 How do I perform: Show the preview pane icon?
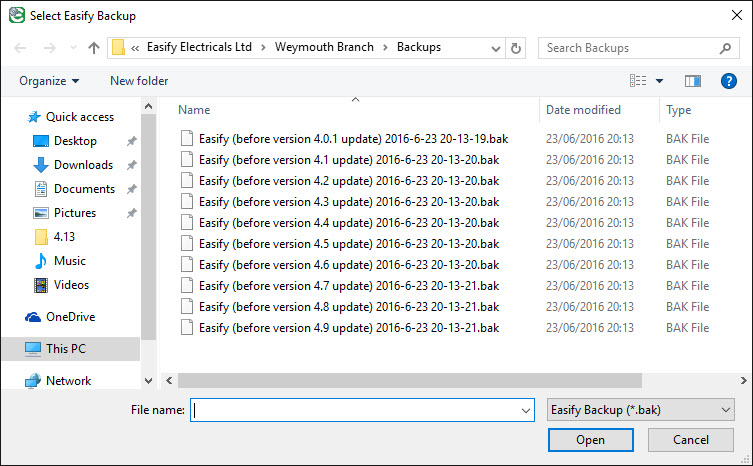[693, 81]
